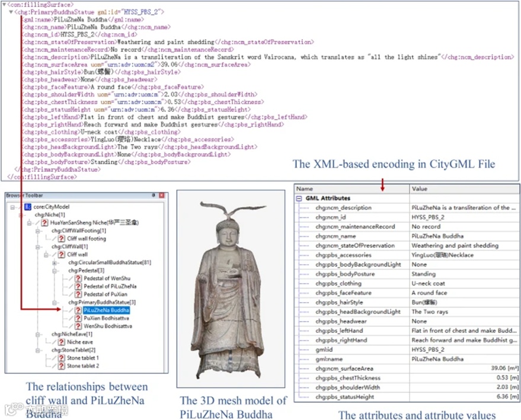The width and height of the screenshot is (521, 420).
Task: Click the HYSS_PBS_2 value of chg:ncm_id
Action: click(427, 217)
